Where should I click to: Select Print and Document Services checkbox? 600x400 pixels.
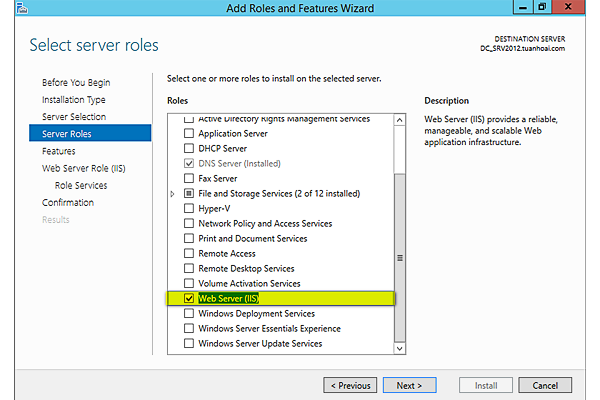(x=189, y=238)
